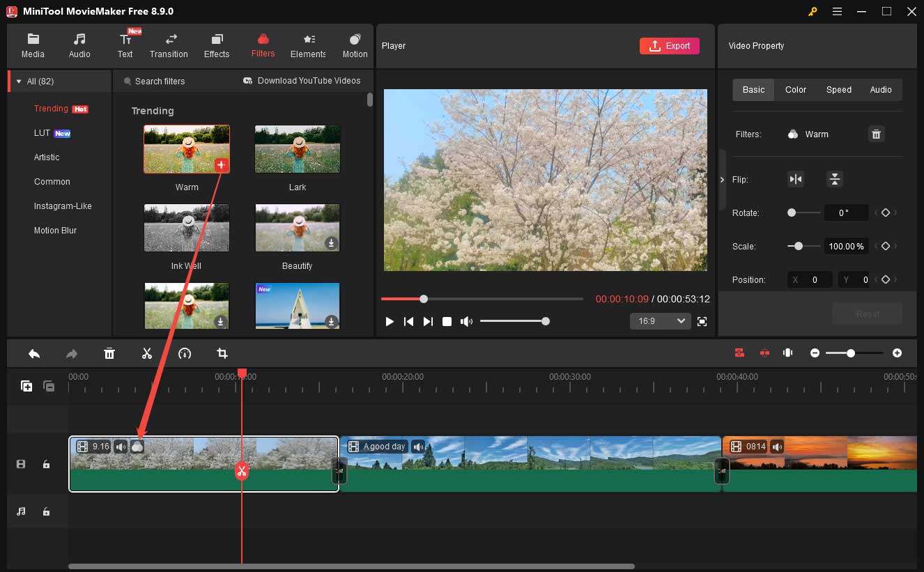
Task: Delete the selected clip with the trash icon
Action: [x=109, y=353]
